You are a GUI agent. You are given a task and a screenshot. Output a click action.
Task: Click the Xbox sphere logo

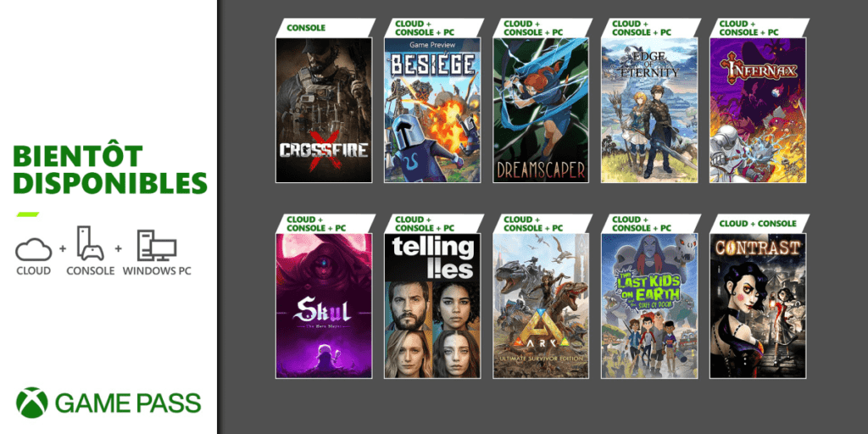coord(31,403)
